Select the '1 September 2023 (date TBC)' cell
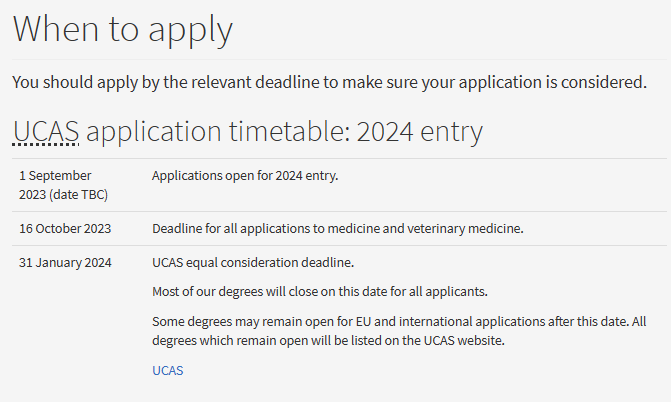The width and height of the screenshot is (671, 402). [63, 185]
